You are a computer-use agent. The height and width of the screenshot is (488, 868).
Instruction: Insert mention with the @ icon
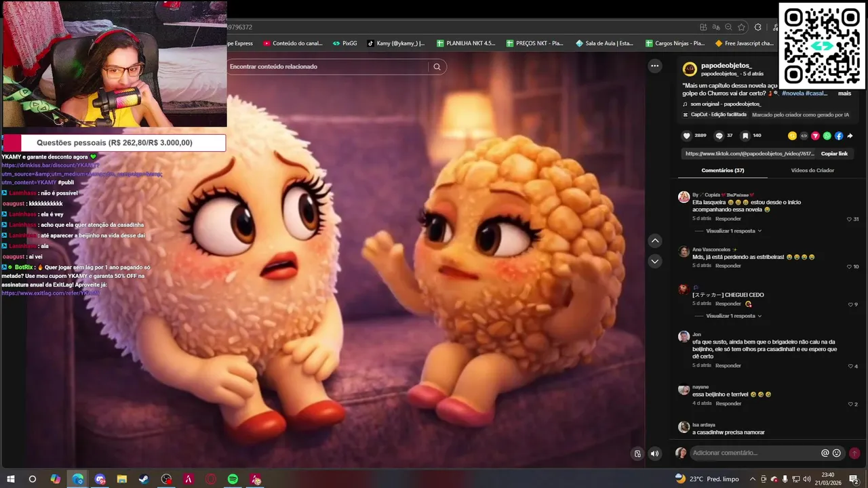tap(825, 453)
